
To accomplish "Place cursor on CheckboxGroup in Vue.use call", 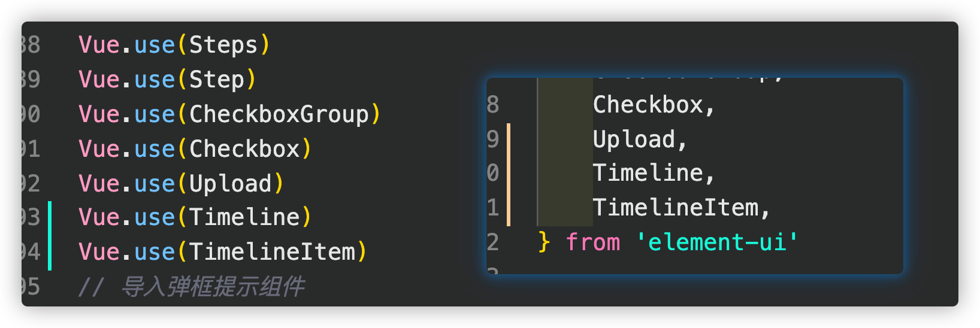I will tap(279, 114).
